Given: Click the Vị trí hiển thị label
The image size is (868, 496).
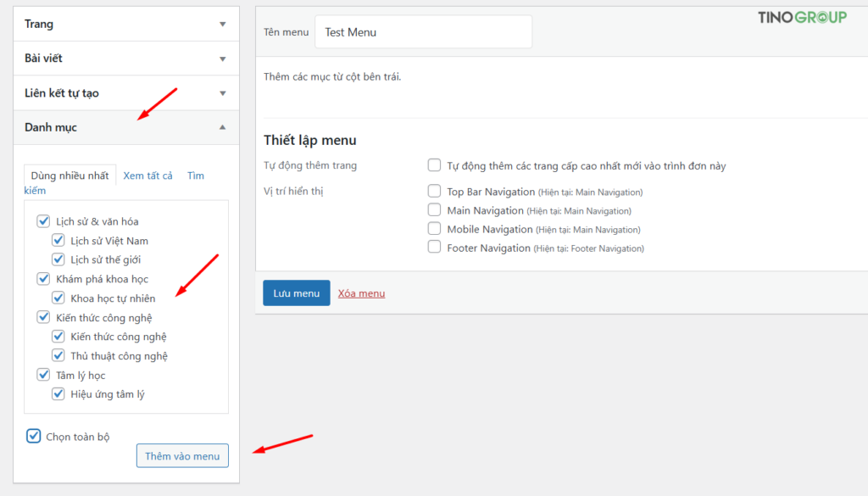Looking at the screenshot, I should click(293, 192).
